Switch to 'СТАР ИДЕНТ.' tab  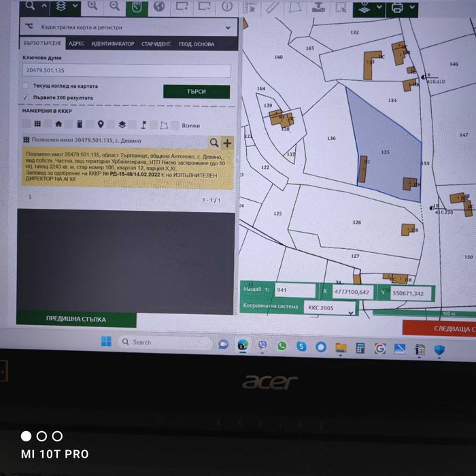point(156,44)
